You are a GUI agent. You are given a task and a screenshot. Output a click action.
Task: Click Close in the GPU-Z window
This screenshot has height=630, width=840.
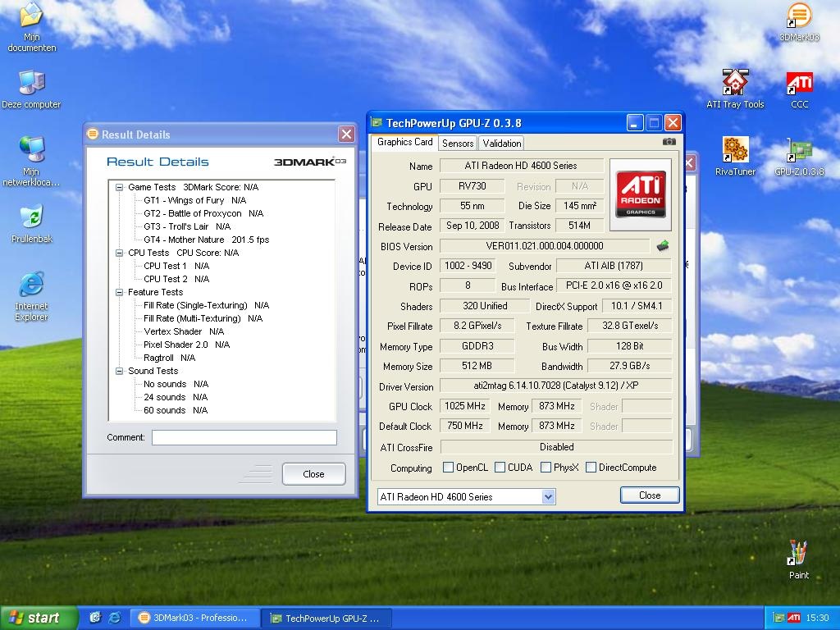coord(650,495)
